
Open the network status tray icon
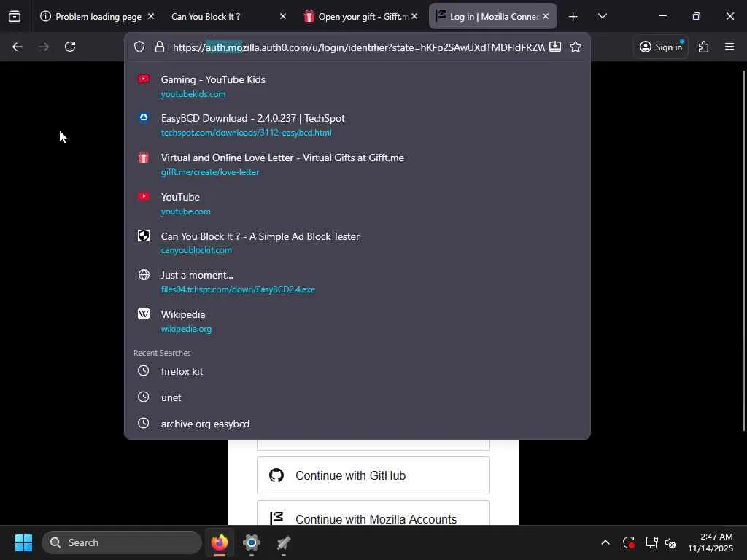click(651, 542)
